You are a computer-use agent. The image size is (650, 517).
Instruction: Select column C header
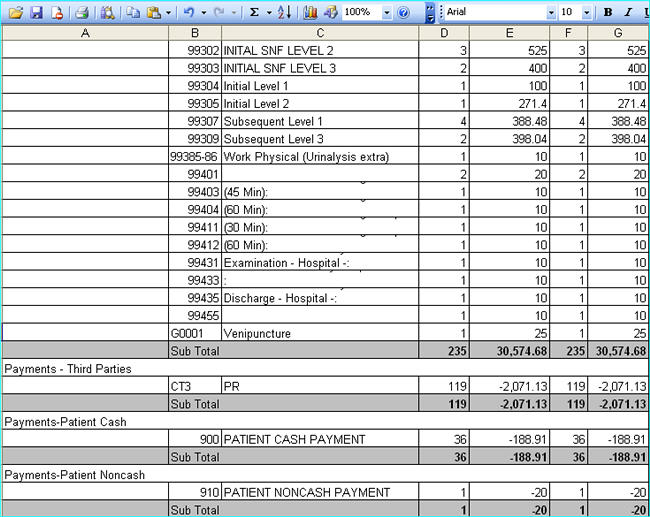[319, 33]
